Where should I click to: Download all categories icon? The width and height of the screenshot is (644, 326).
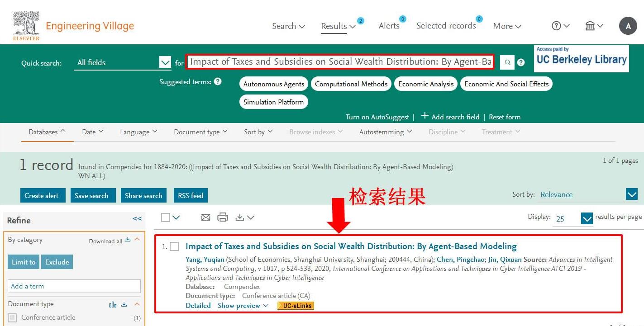click(x=127, y=240)
